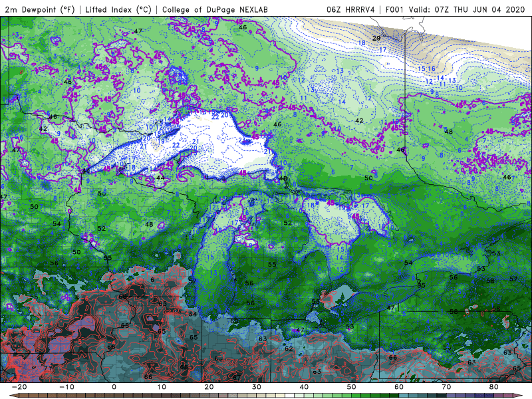Click the 30 label on the color scale
Screen dimensions: 532x399
click(257, 387)
